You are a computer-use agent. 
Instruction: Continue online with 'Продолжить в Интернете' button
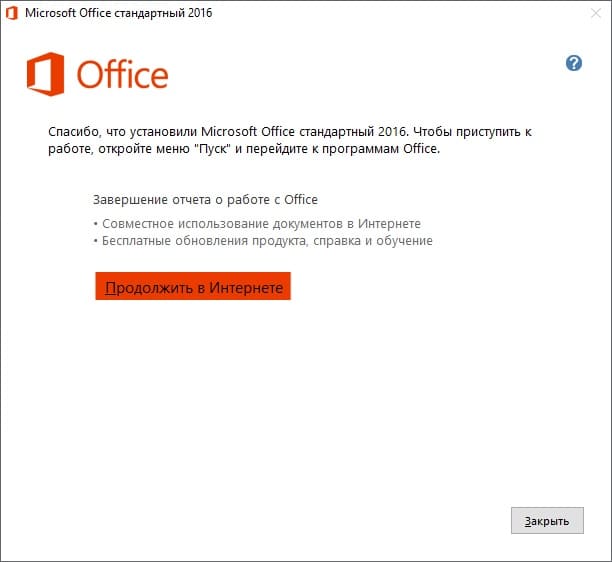coord(193,286)
